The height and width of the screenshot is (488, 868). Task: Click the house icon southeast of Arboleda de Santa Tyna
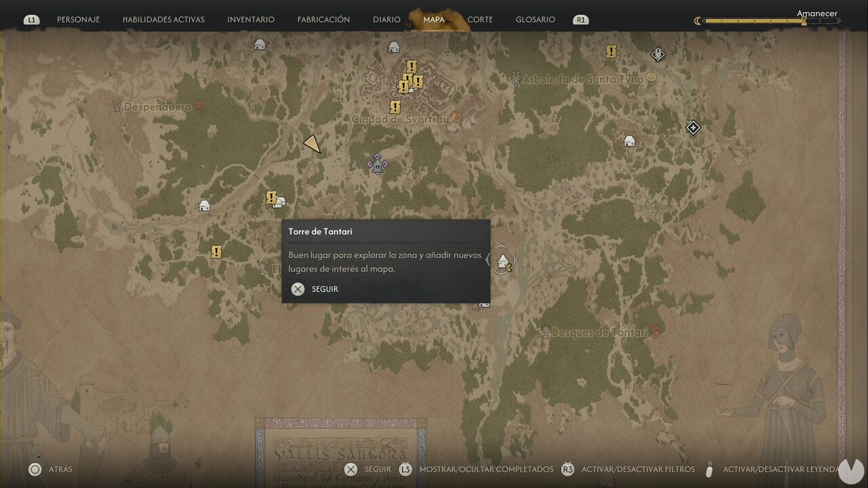click(629, 141)
